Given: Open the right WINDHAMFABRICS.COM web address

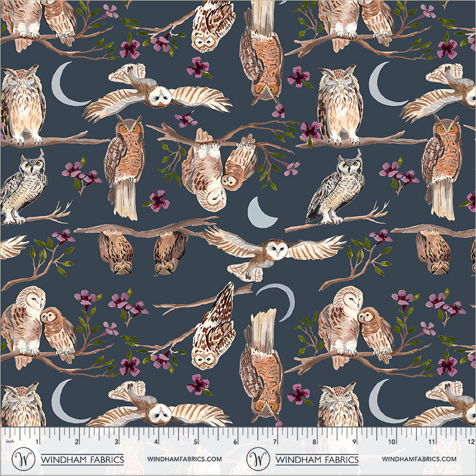Looking at the screenshot, I should (x=419, y=459).
